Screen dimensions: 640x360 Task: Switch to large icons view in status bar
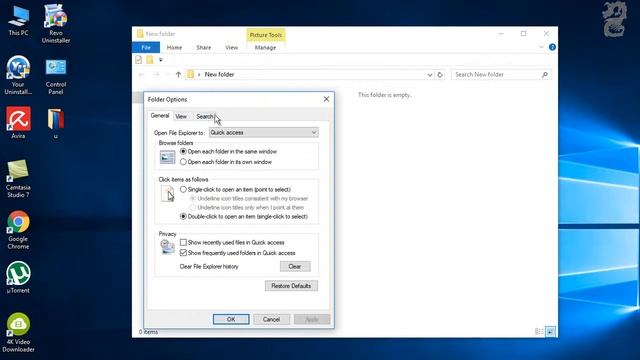tap(551, 331)
